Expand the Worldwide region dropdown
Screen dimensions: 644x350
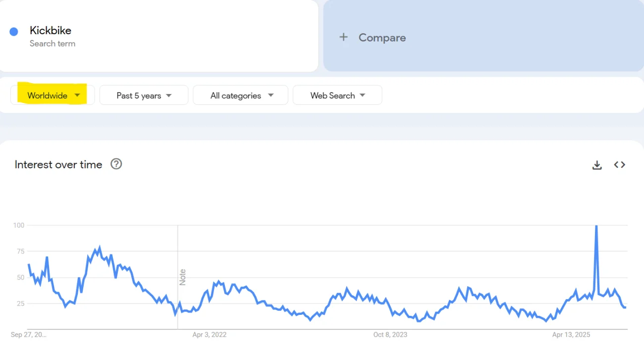point(53,95)
